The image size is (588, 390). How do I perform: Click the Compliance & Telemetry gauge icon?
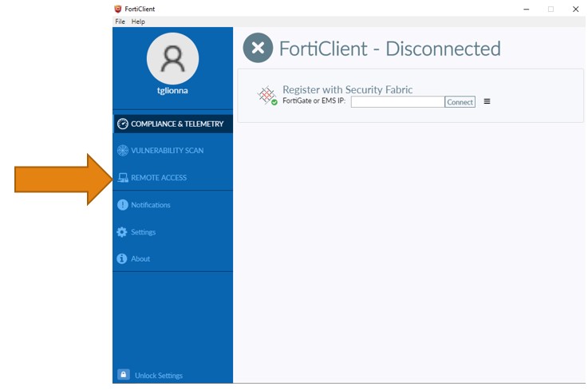click(x=123, y=124)
